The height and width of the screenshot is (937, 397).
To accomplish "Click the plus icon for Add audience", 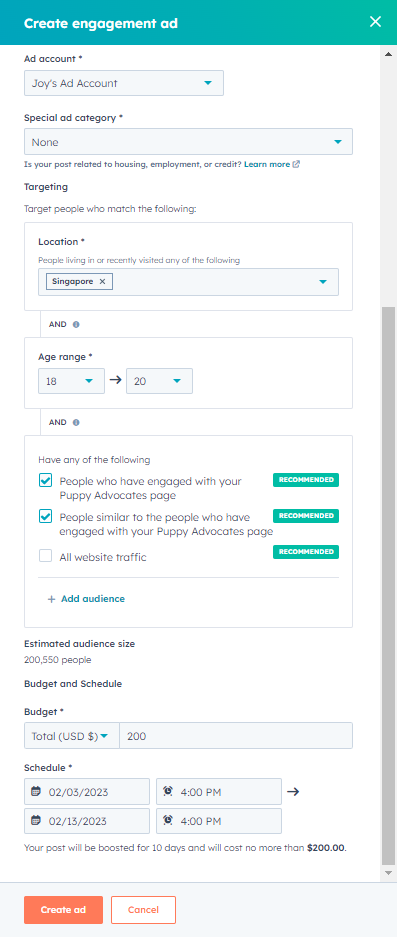I will coord(51,599).
